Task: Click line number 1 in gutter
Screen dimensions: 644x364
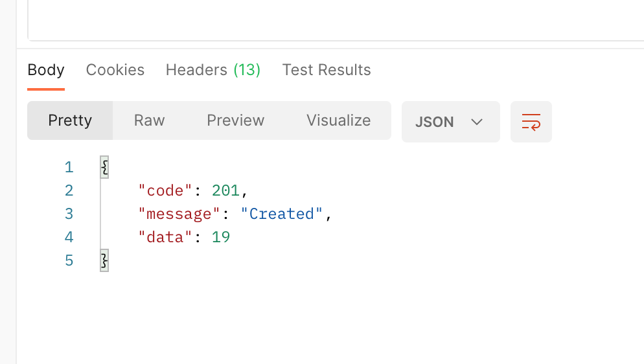Action: (69, 168)
